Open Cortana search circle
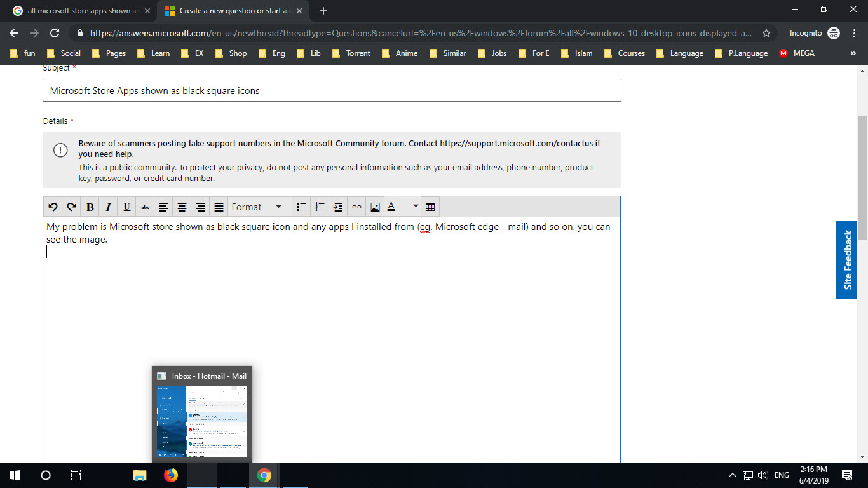Image resolution: width=868 pixels, height=488 pixels. (x=46, y=475)
